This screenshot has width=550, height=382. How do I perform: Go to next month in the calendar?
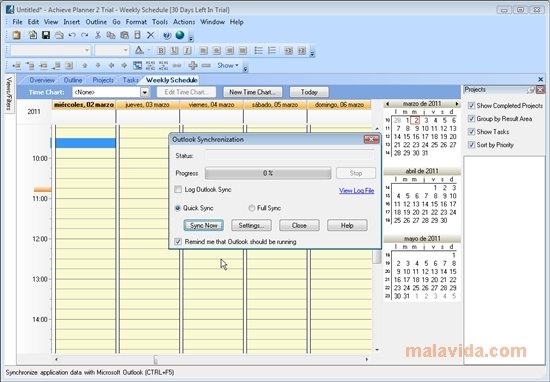pyautogui.click(x=457, y=104)
